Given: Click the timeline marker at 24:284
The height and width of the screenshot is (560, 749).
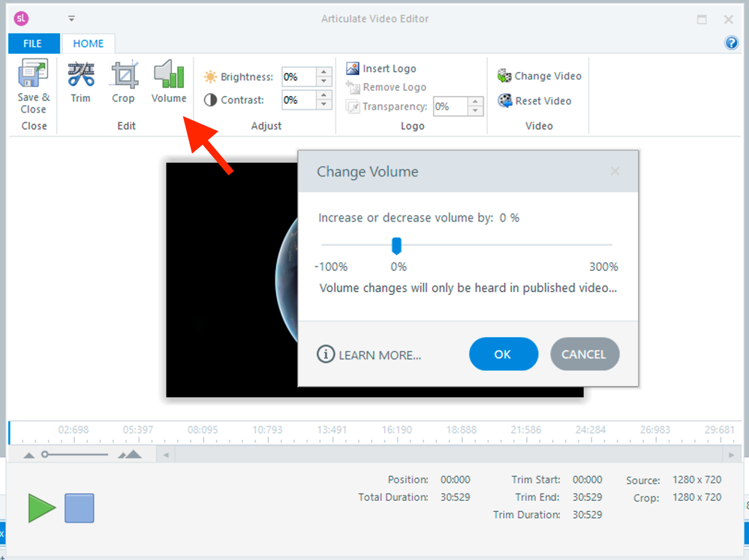Looking at the screenshot, I should 591,430.
